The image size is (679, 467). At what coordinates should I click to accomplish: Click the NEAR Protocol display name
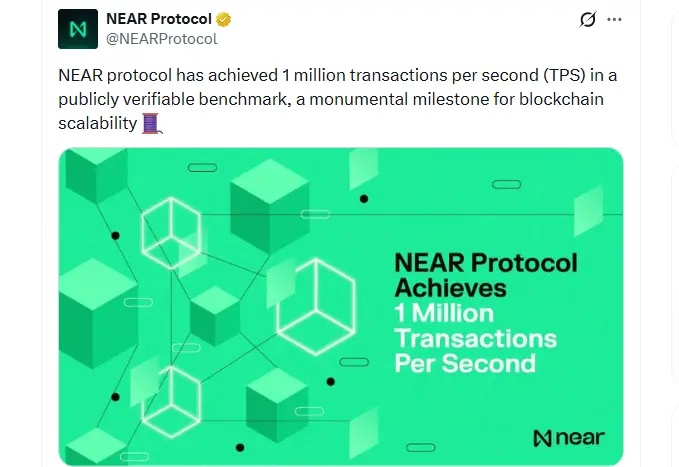[x=160, y=19]
